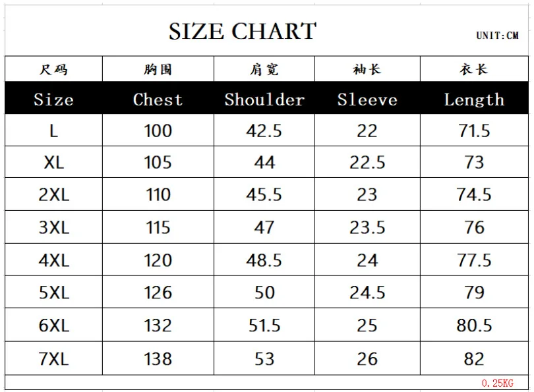
Task: Select the Shoulder column header
Action: click(x=264, y=99)
